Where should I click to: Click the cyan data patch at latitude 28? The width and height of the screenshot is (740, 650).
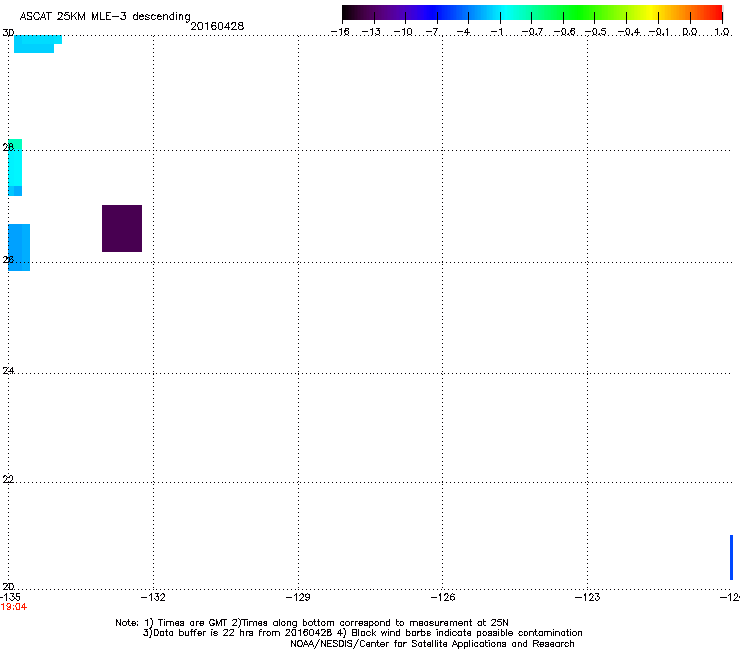15,168
